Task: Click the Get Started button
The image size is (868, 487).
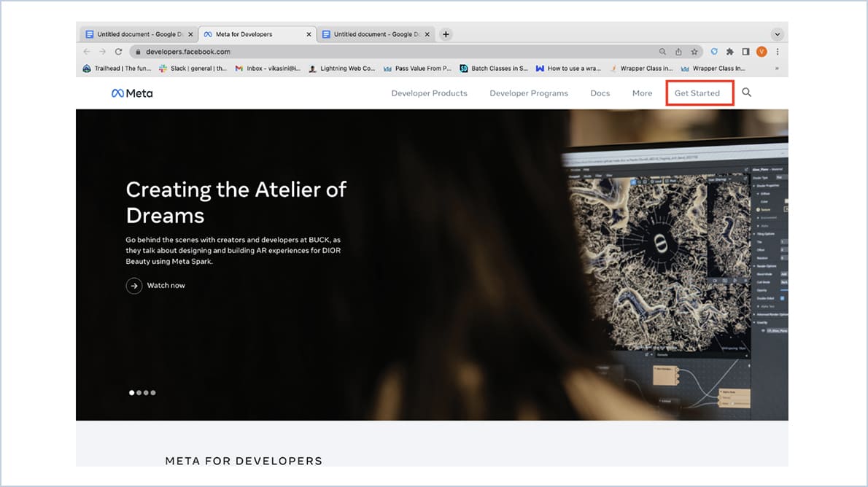Action: pos(697,93)
